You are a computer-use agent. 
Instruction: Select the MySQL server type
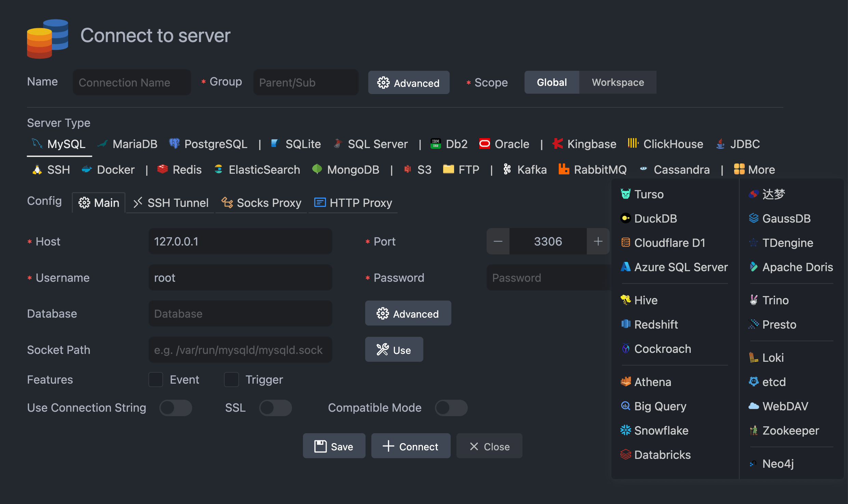click(59, 144)
